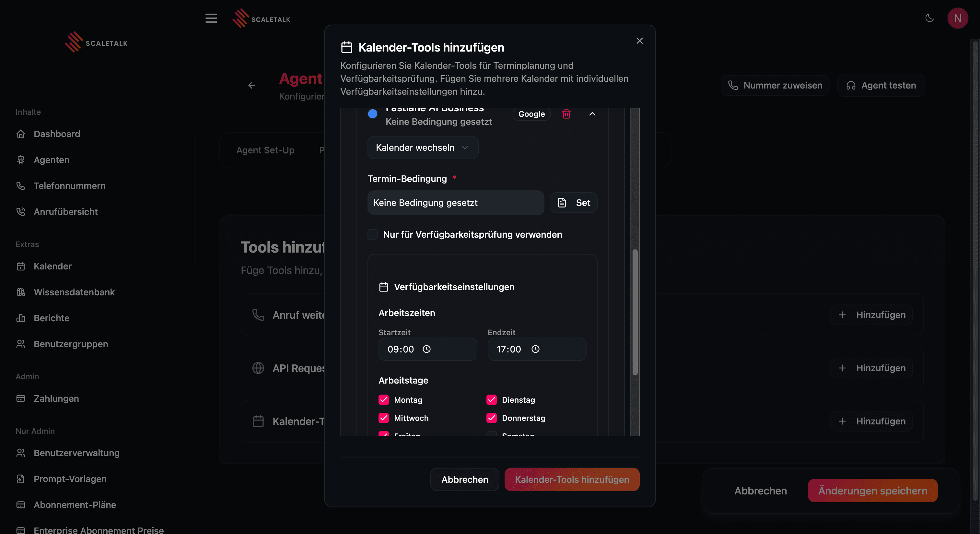
Task: Enable Nur für Verfügbarkeitsprüfung verwenden checkbox
Action: (x=372, y=234)
